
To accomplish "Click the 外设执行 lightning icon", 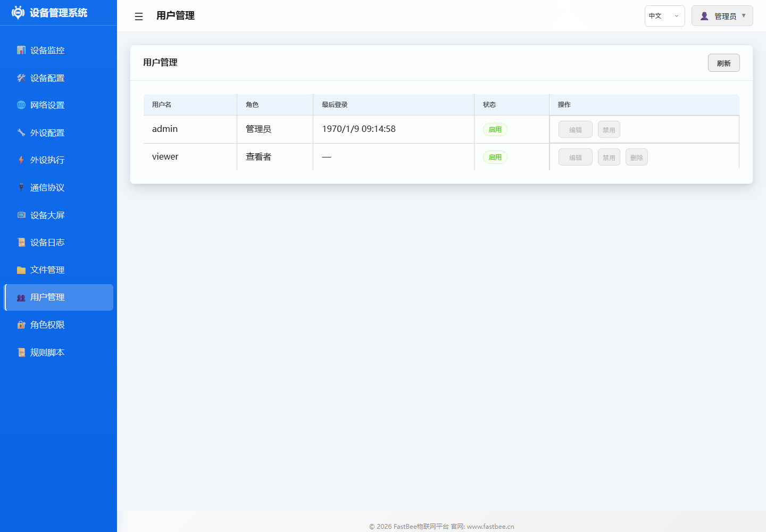I will pyautogui.click(x=21, y=160).
